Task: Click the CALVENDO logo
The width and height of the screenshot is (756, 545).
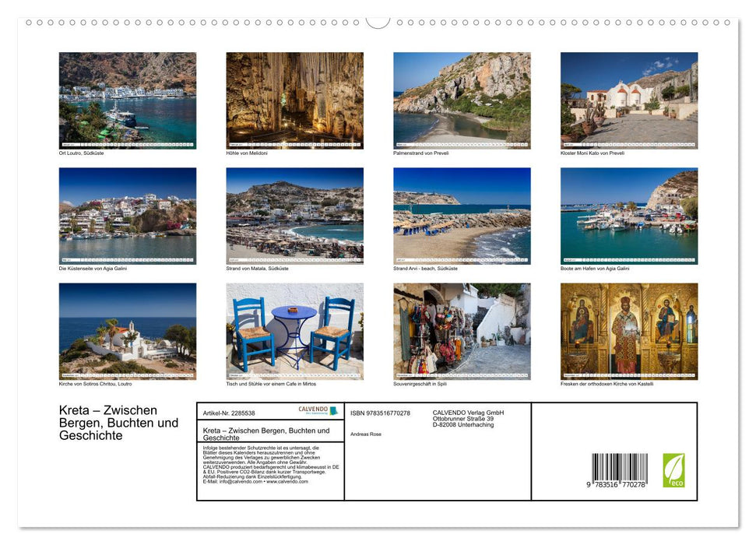Action: [x=318, y=410]
